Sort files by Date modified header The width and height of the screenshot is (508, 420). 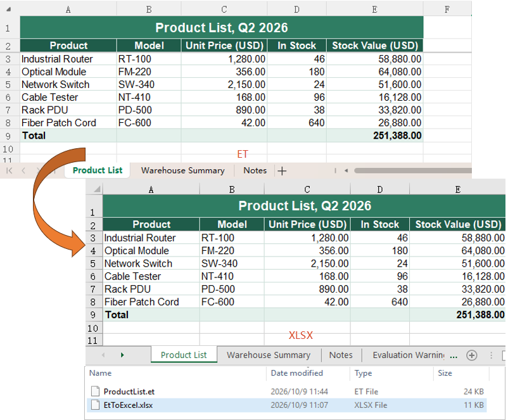(297, 373)
